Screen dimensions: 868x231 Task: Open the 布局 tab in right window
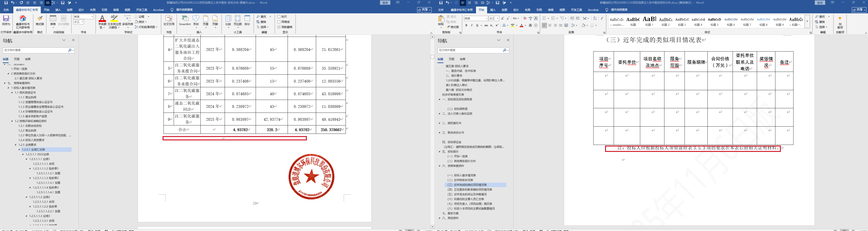(528, 10)
